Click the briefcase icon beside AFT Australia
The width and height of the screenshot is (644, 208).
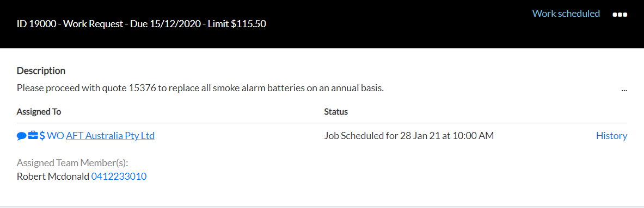click(33, 136)
